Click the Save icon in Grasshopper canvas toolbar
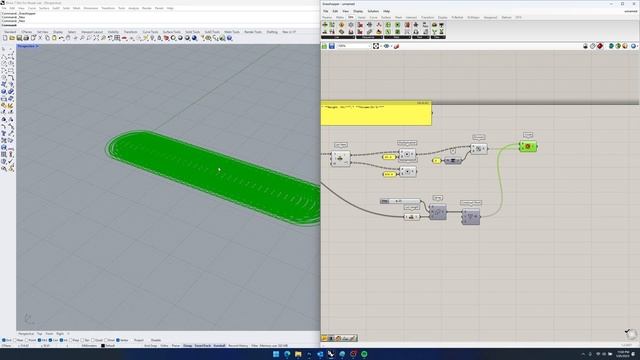Image resolution: width=640 pixels, height=360 pixels. click(x=332, y=46)
